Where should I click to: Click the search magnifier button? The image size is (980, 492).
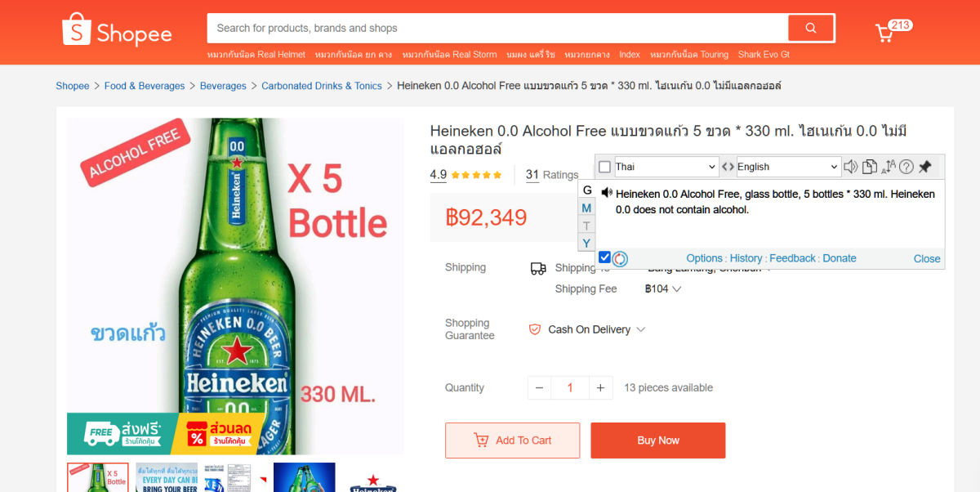(810, 27)
